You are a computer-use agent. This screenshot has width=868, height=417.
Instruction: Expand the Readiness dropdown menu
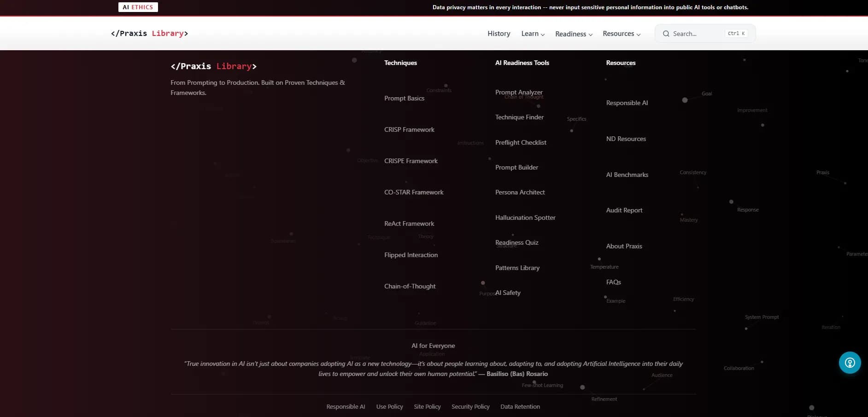pos(574,34)
